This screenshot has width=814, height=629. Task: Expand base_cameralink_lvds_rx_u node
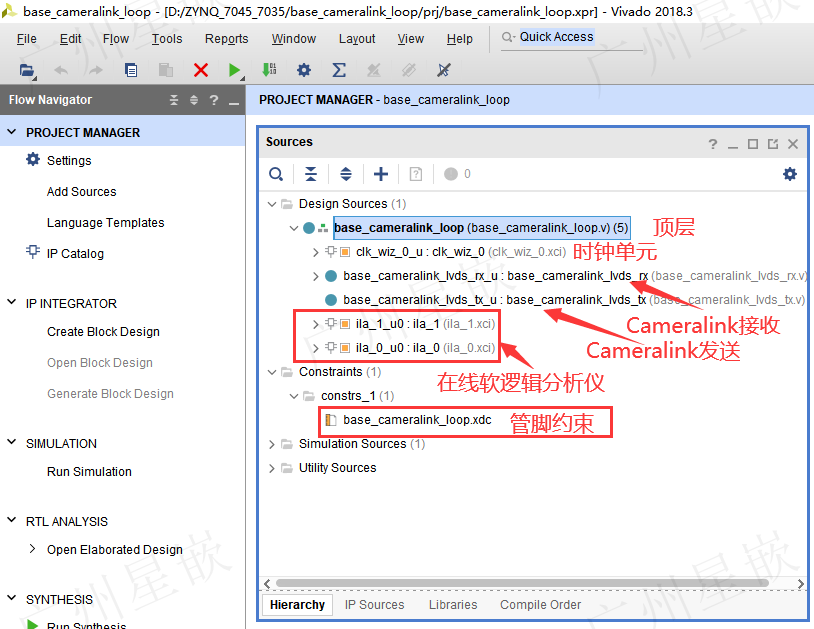(316, 277)
